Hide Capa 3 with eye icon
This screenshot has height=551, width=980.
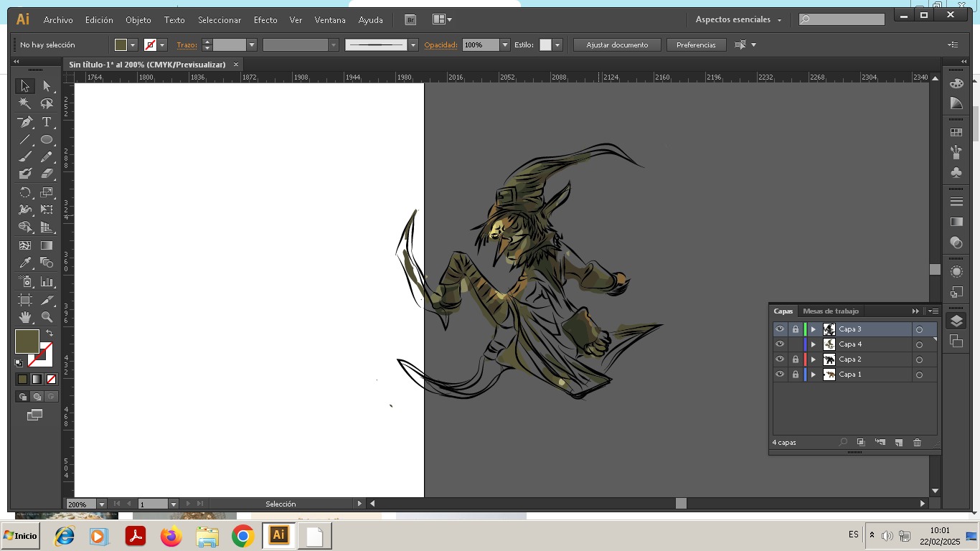[780, 329]
